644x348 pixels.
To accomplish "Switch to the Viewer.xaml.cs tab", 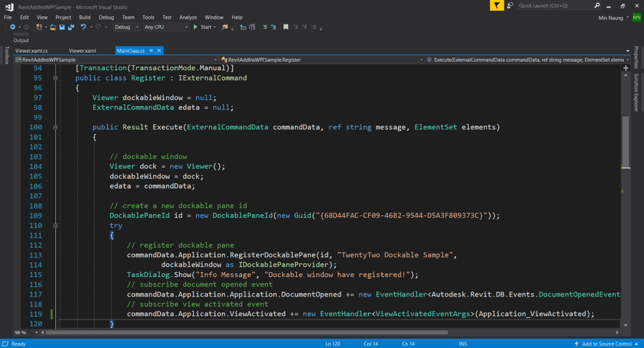I will tap(31, 50).
